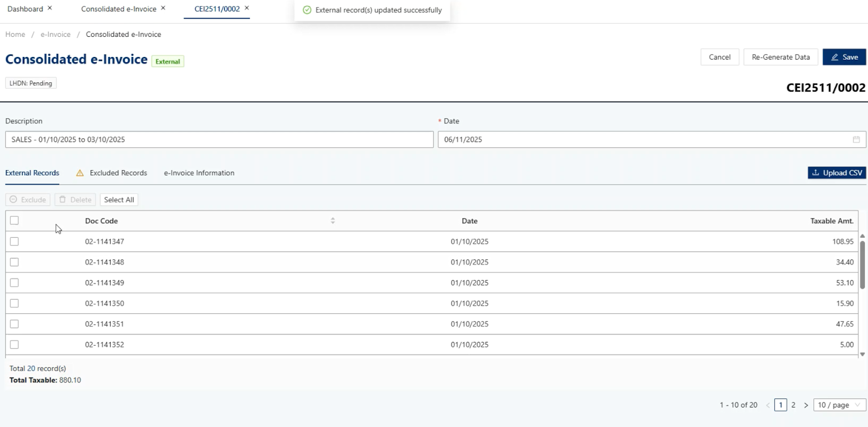This screenshot has width=868, height=427.
Task: Select the CEI2511/0002 tab
Action: 217,9
